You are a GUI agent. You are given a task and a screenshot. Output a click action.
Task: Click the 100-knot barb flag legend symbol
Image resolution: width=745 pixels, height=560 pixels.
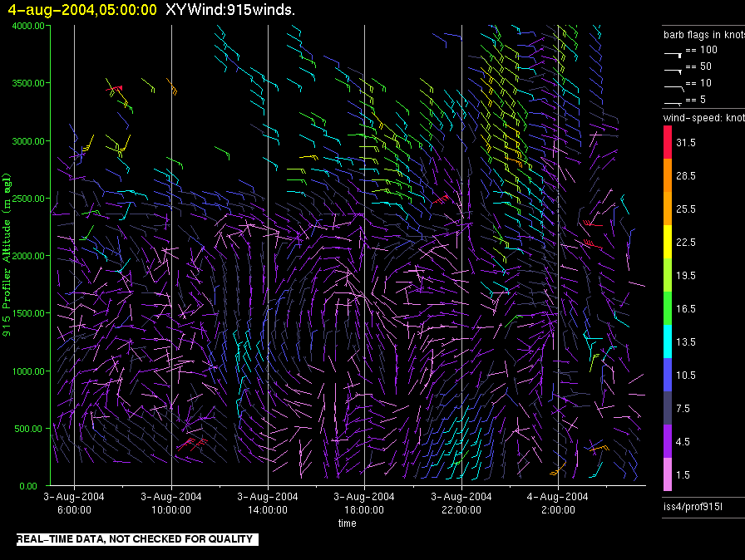673,55
